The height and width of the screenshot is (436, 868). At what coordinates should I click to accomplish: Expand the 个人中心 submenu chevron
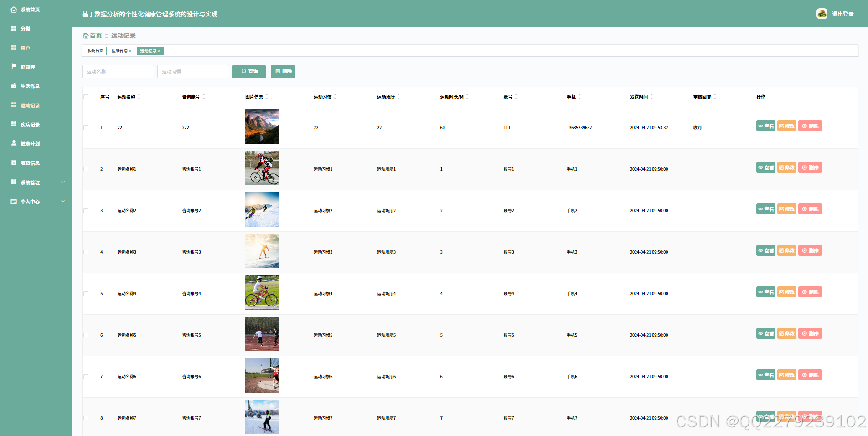tap(63, 201)
